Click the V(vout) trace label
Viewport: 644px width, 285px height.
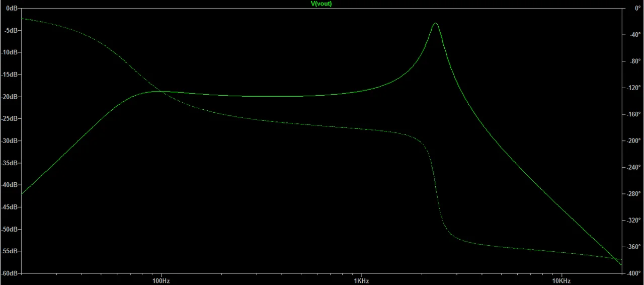321,4
